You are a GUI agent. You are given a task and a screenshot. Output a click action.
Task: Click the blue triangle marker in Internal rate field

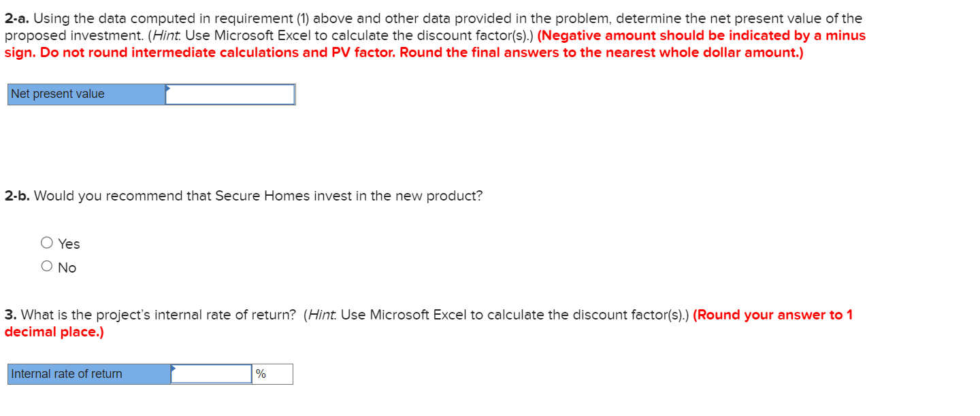(x=174, y=368)
